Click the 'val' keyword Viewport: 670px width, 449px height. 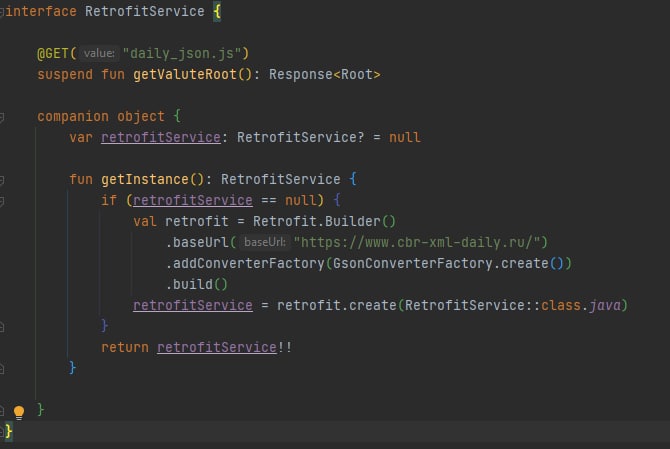tap(144, 221)
